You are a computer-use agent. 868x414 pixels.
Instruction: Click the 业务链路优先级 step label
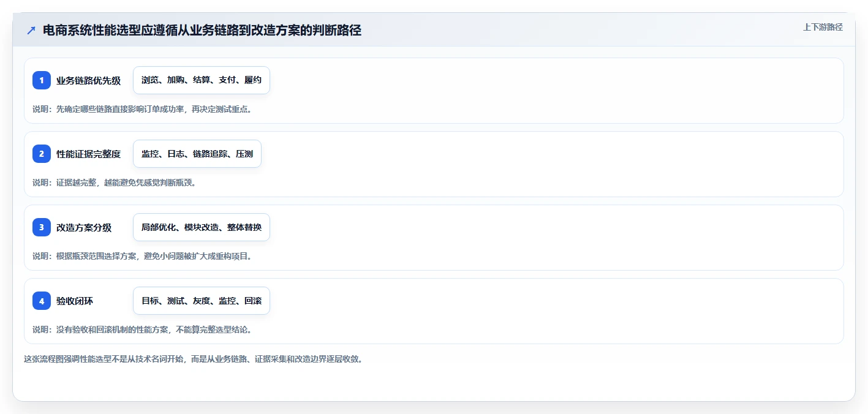coord(88,80)
